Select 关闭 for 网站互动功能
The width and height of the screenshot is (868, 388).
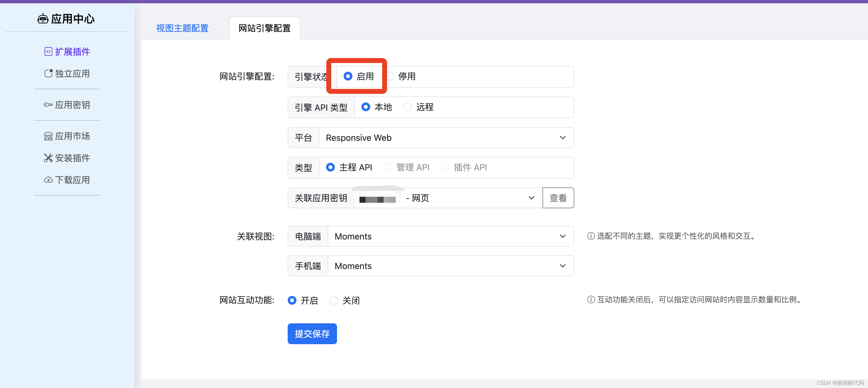pos(334,300)
